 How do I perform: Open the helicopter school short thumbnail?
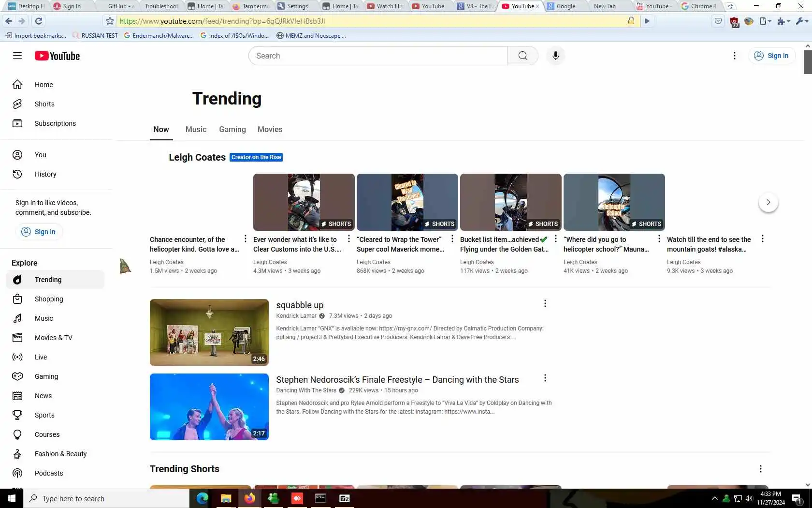click(614, 202)
